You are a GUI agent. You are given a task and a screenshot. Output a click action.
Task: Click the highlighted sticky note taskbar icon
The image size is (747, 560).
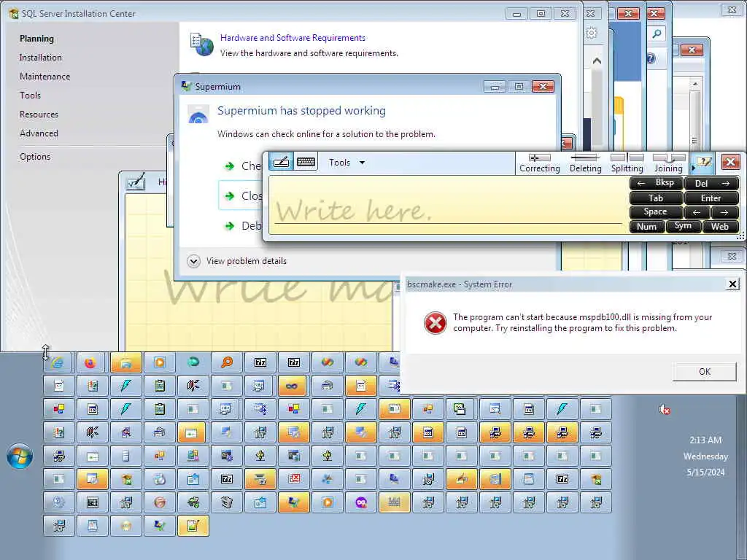click(x=193, y=526)
